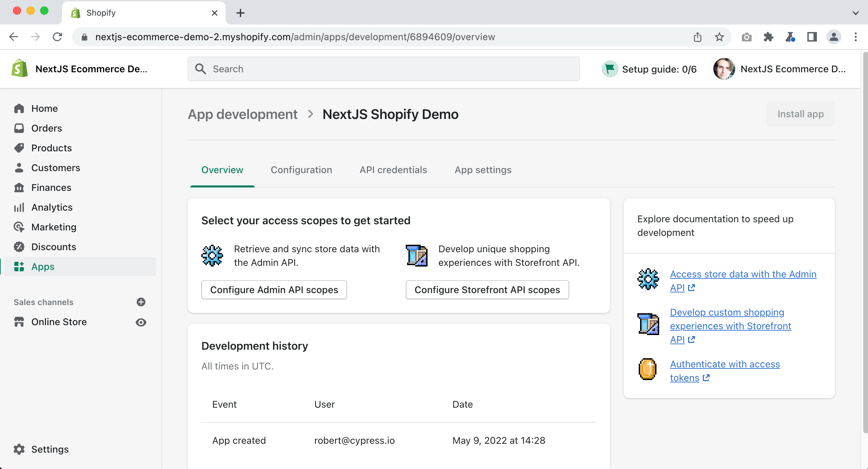Image resolution: width=868 pixels, height=469 pixels.
Task: Open the Chrome three-dot menu
Action: pos(855,37)
